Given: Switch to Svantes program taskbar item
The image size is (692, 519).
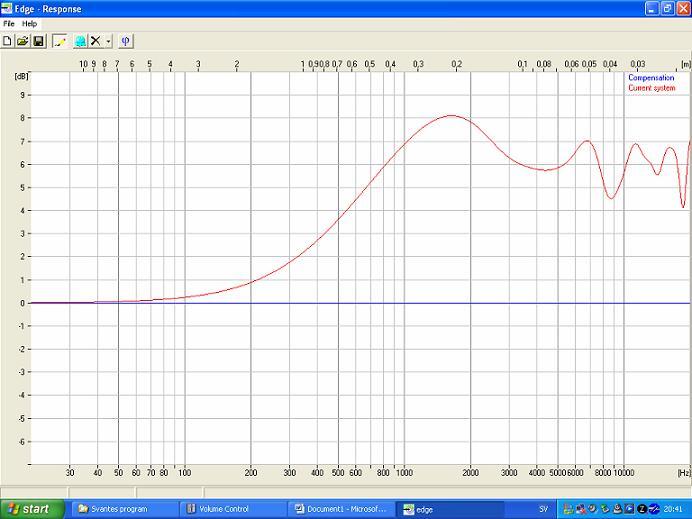Looking at the screenshot, I should click(x=120, y=509).
